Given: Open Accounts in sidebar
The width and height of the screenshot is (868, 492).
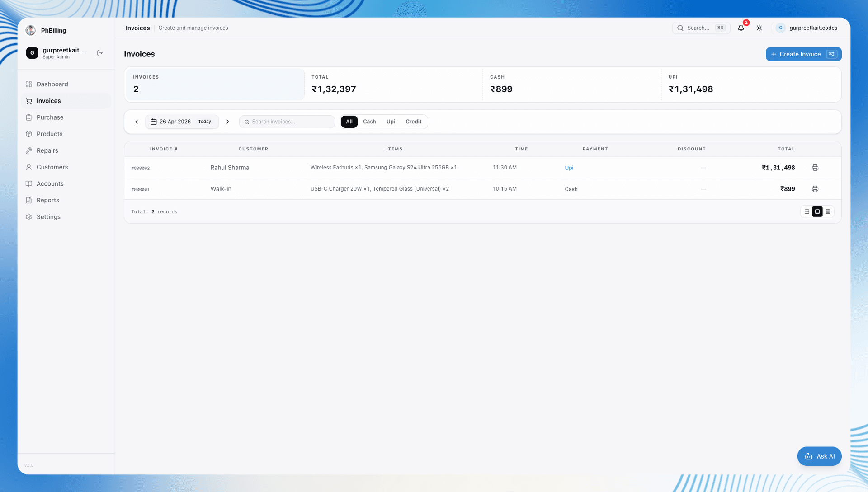Looking at the screenshot, I should pos(66,183).
